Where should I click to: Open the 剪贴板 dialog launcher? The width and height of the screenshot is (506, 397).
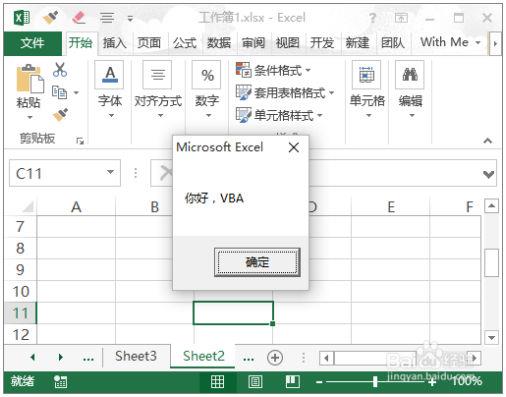(x=80, y=141)
